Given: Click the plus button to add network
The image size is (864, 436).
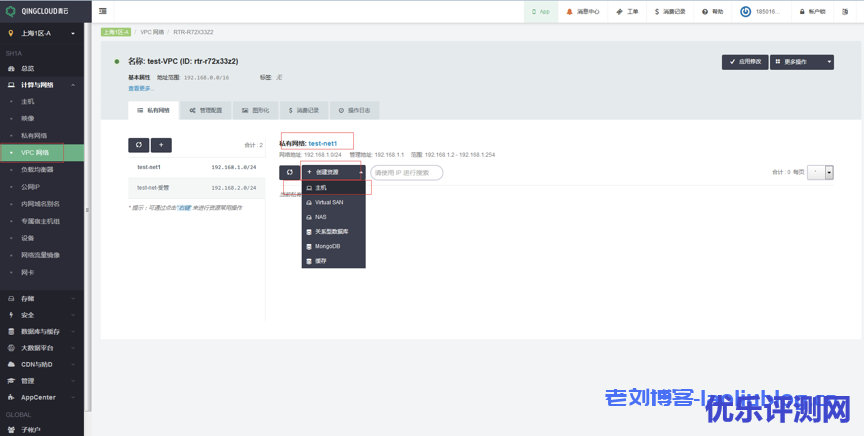Looking at the screenshot, I should coord(161,145).
